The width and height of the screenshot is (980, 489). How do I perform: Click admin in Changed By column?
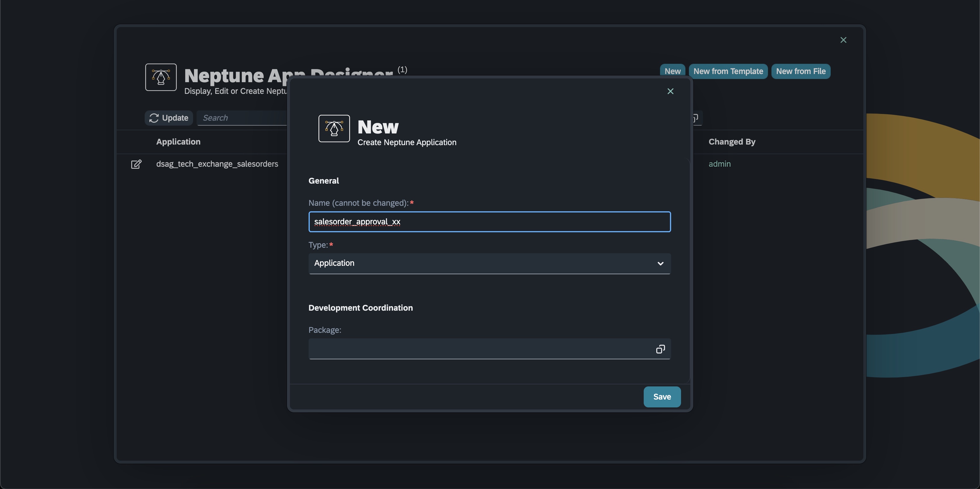point(720,164)
